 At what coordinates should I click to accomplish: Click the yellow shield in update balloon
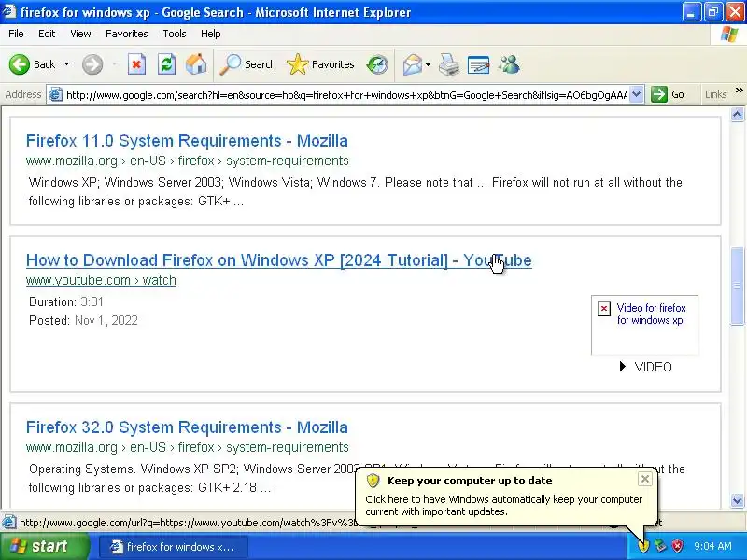click(x=373, y=481)
